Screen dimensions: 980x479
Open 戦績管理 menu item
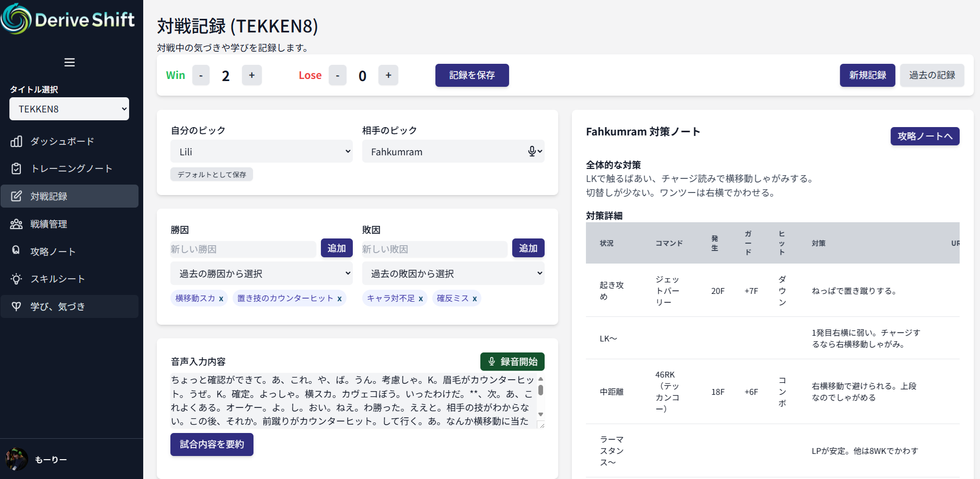click(x=70, y=224)
